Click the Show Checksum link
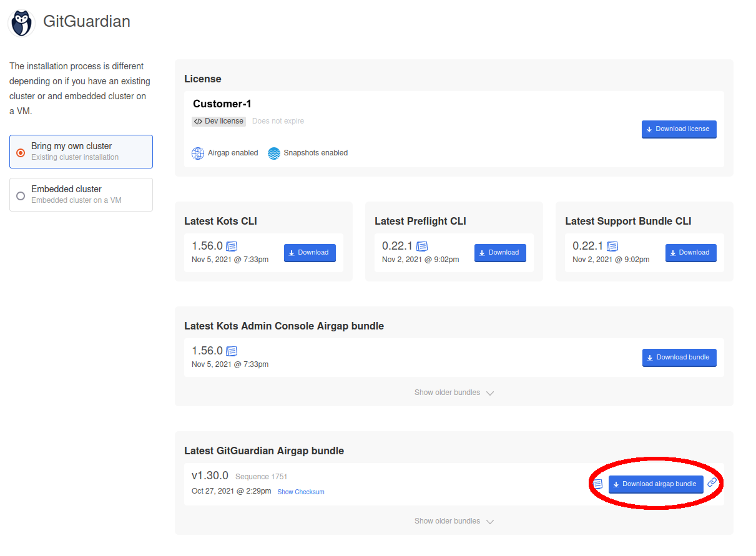 click(301, 492)
